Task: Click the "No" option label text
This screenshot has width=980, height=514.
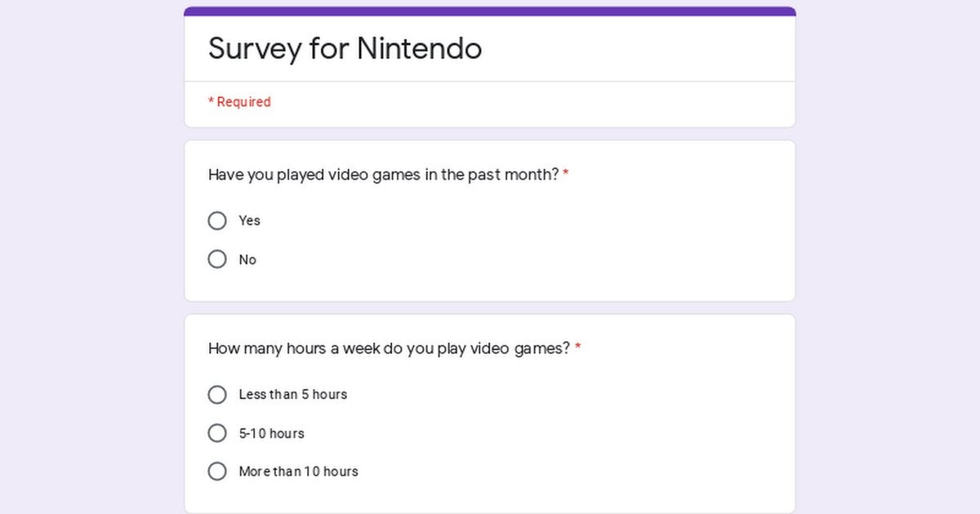Action: pos(247,259)
